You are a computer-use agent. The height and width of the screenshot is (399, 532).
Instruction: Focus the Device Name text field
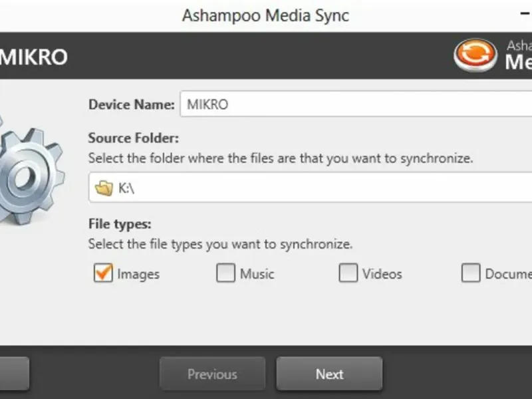pos(352,104)
